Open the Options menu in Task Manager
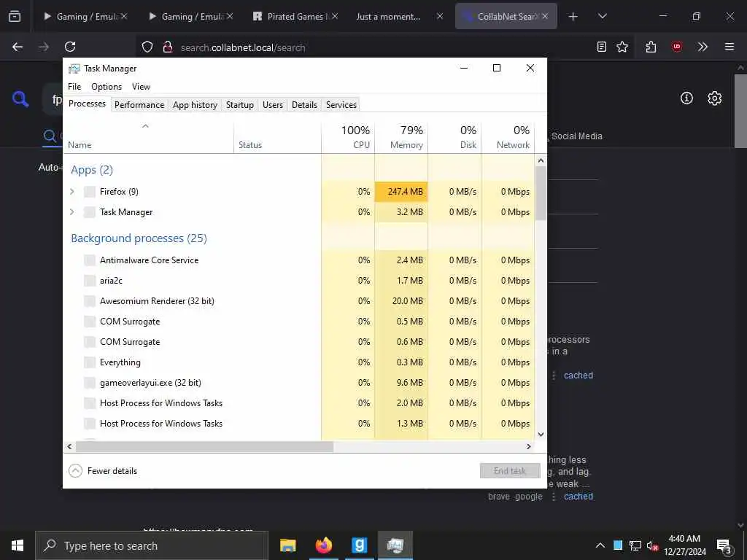Viewport: 747px width, 560px height. pyautogui.click(x=107, y=87)
